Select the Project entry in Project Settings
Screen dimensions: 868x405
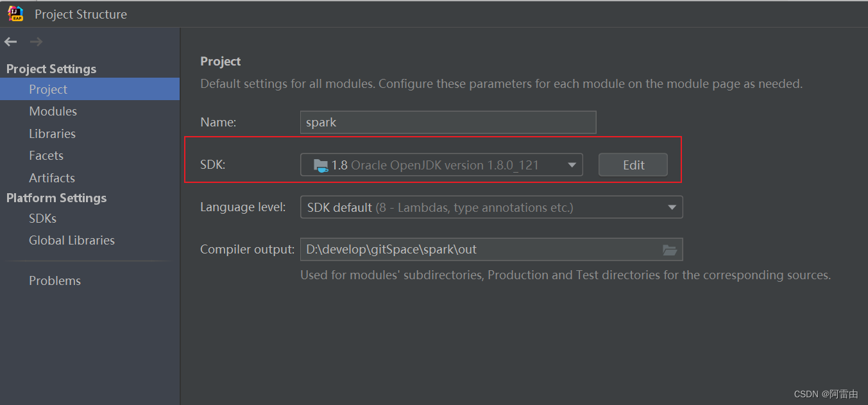pos(47,89)
